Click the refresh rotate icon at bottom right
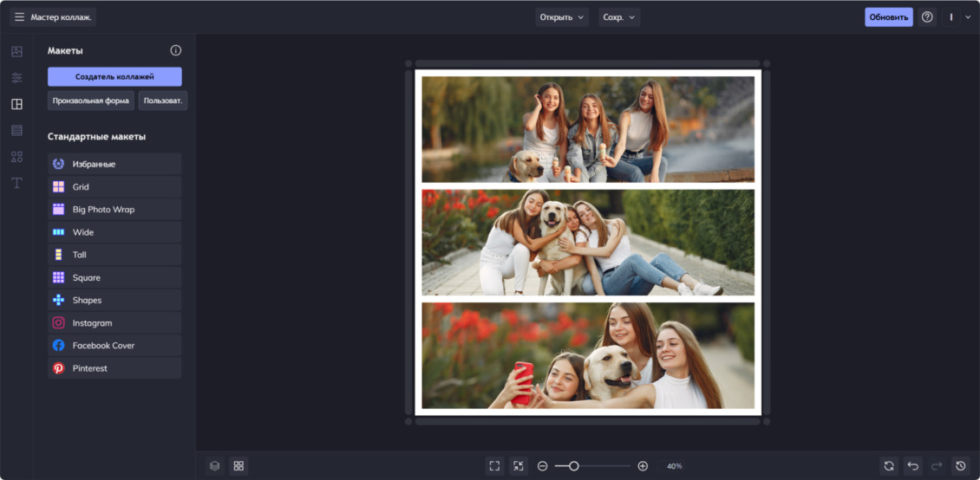 pos(889,465)
